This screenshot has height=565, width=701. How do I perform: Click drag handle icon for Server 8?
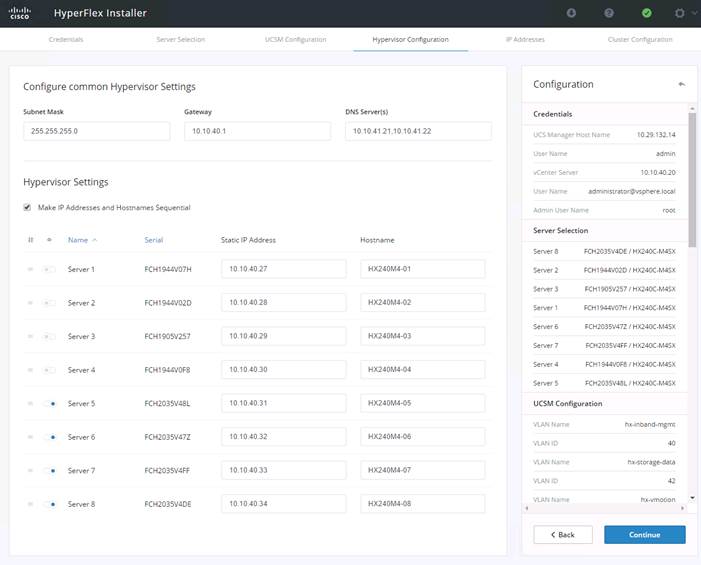30,504
